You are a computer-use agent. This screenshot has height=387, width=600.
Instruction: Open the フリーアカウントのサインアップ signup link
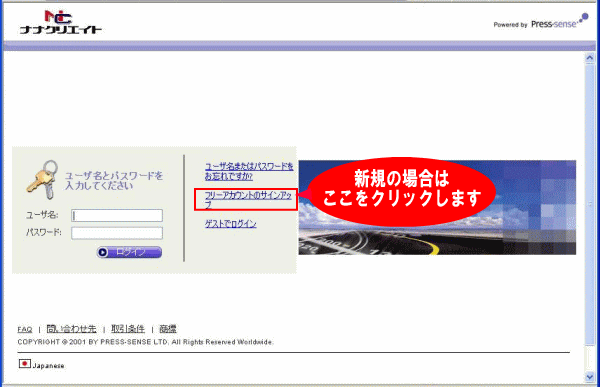point(248,199)
